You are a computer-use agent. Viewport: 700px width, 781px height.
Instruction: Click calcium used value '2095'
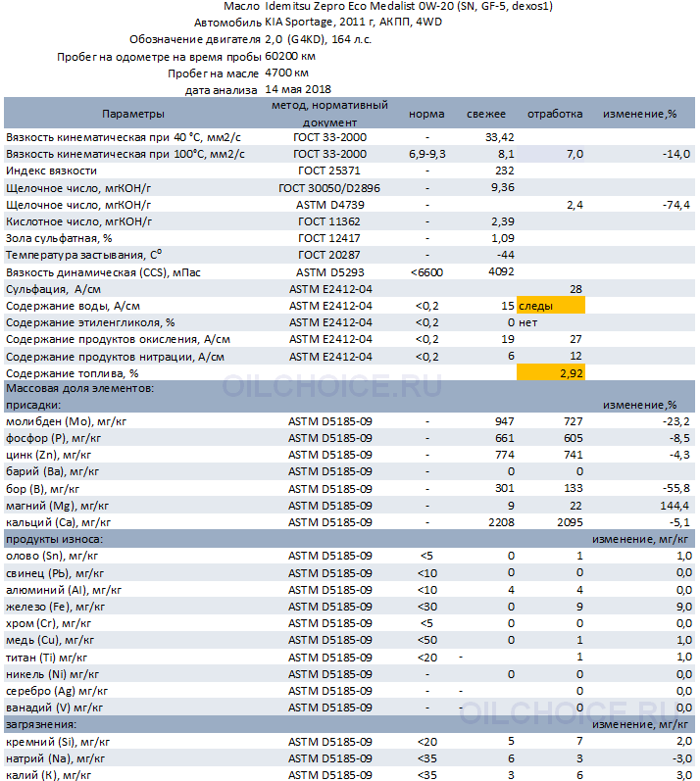pos(570,522)
